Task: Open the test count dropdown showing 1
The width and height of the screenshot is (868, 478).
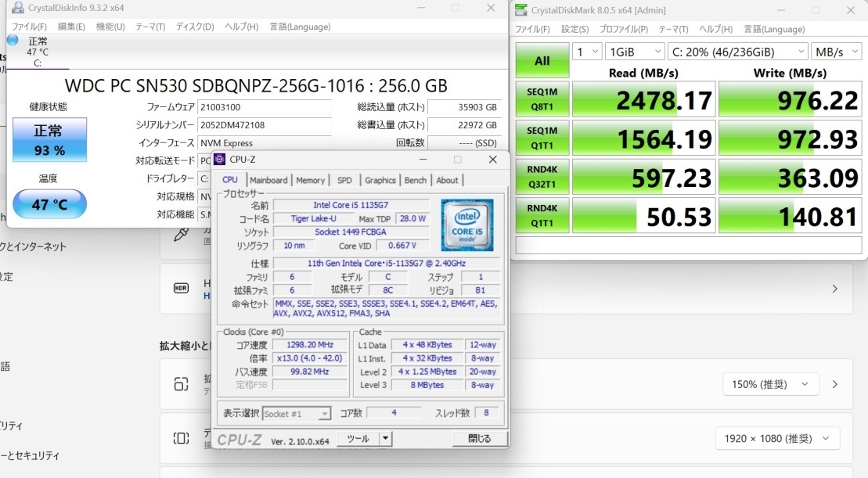Action: (585, 52)
